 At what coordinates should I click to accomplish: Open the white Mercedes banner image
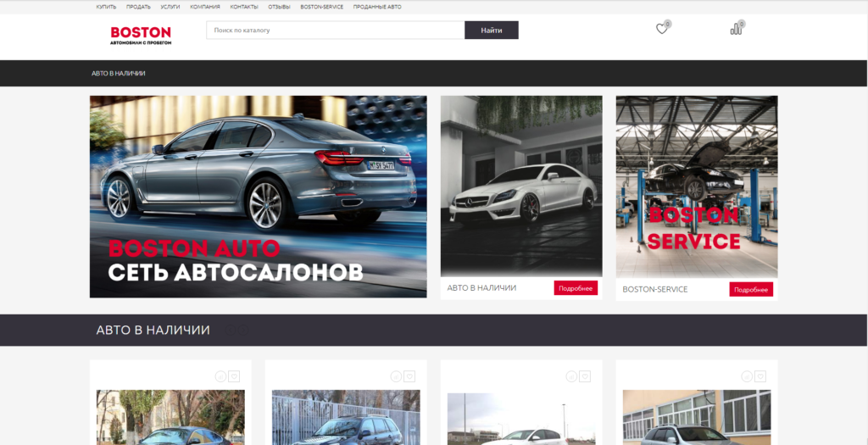click(x=521, y=186)
